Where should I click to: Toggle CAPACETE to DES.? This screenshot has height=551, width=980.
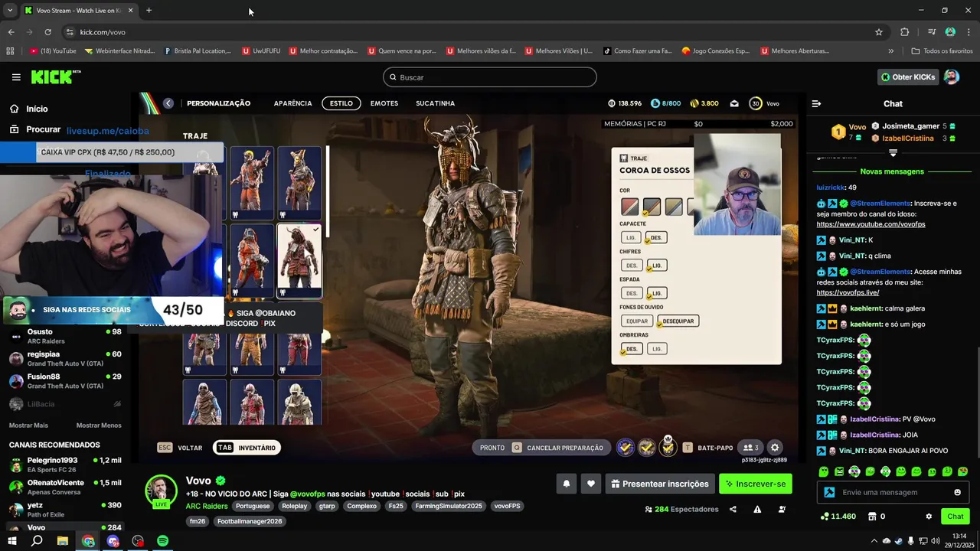coord(656,238)
